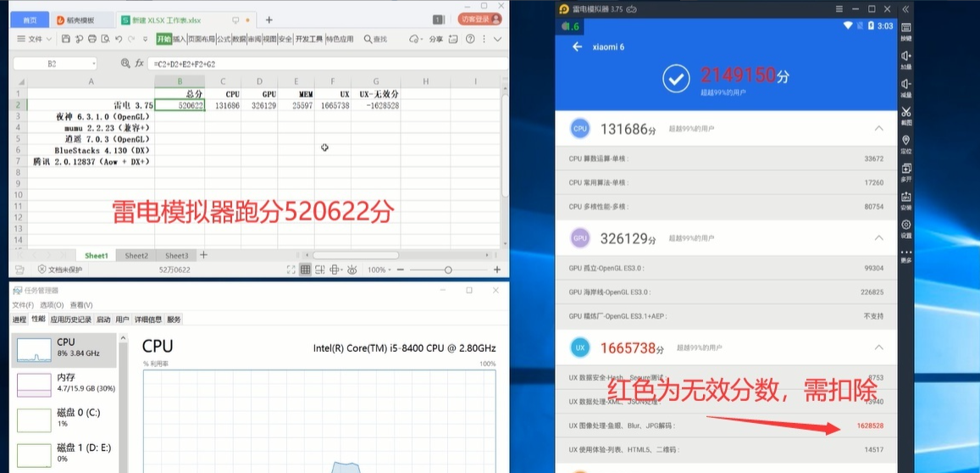
Task: Increase emulator volume with the 加量 icon
Action: (905, 59)
